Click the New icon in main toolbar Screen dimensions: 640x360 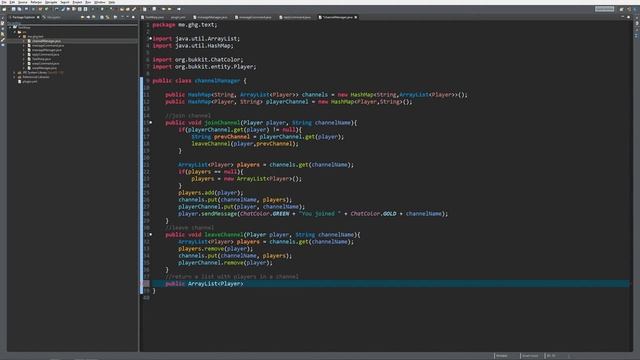click(4, 9)
